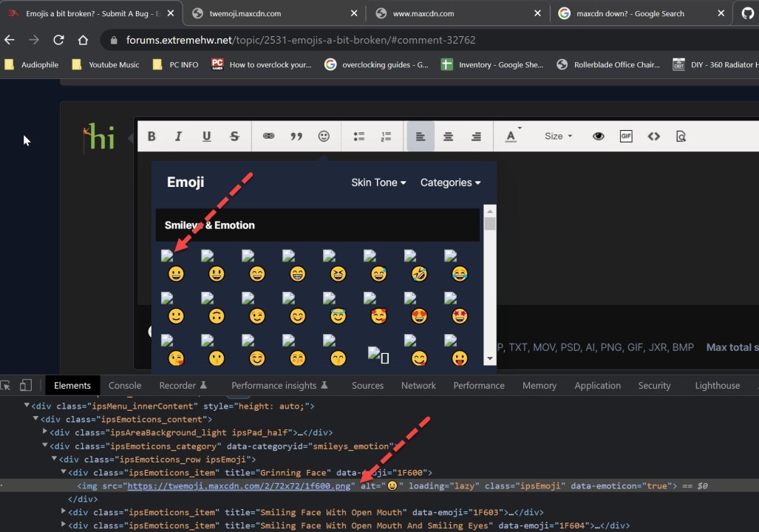759x532 pixels.
Task: Click the strikethrough formatting icon
Action: point(234,137)
